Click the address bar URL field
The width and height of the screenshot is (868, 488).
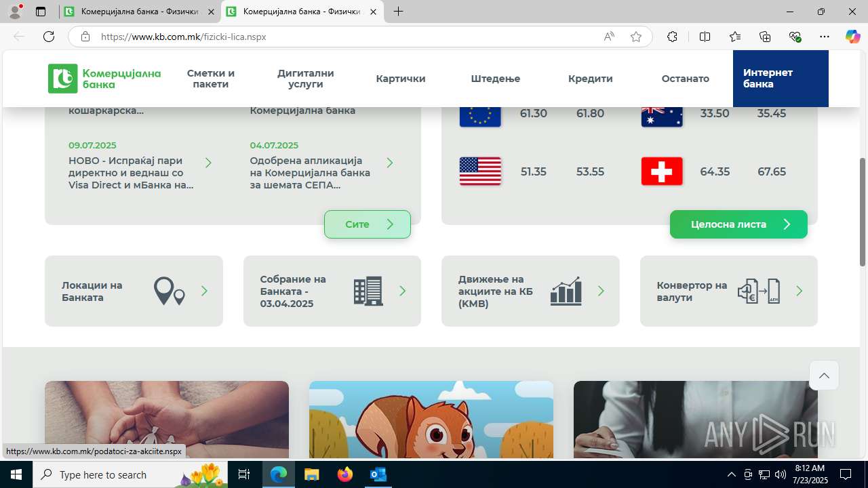tap(346, 37)
